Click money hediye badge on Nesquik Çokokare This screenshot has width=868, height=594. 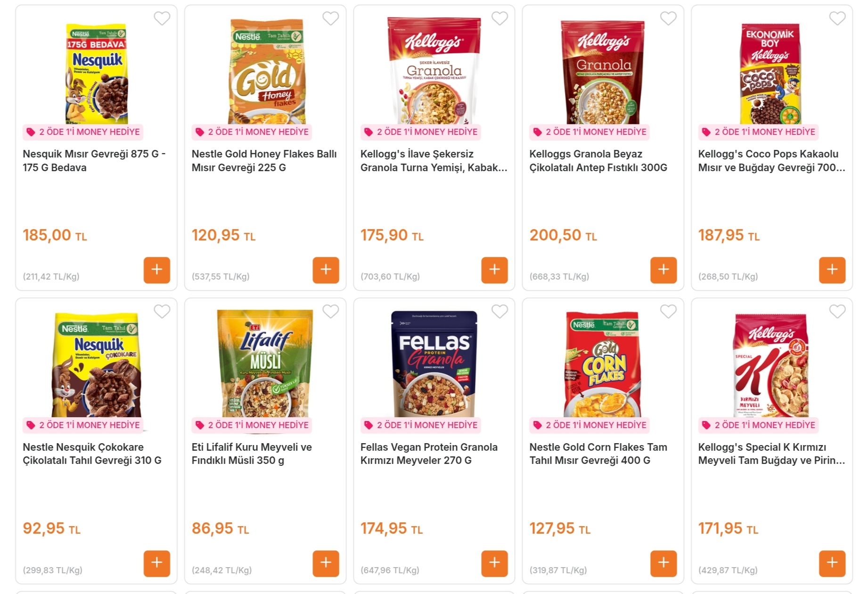point(83,425)
